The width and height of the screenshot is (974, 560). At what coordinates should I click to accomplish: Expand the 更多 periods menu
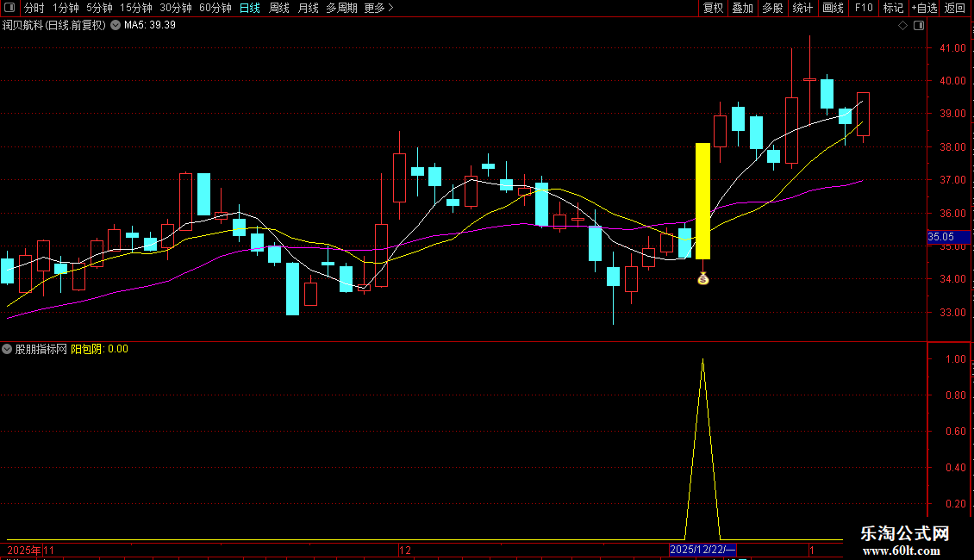379,8
